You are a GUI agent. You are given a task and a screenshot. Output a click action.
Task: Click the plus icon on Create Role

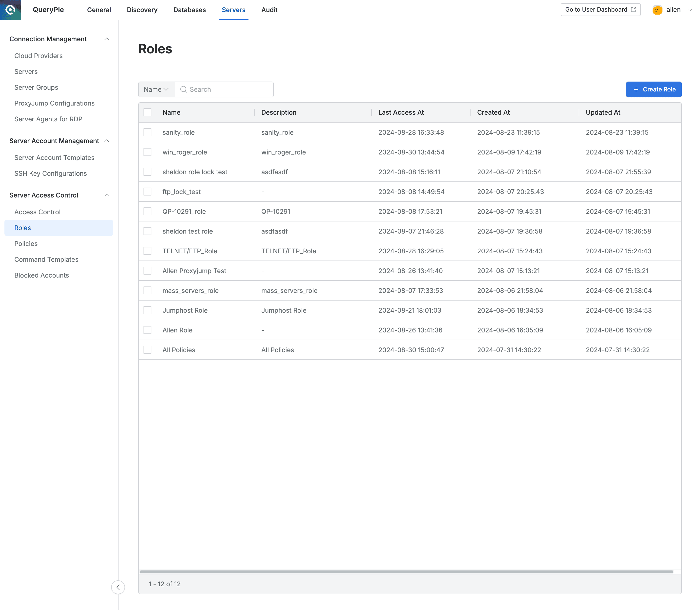pos(636,89)
